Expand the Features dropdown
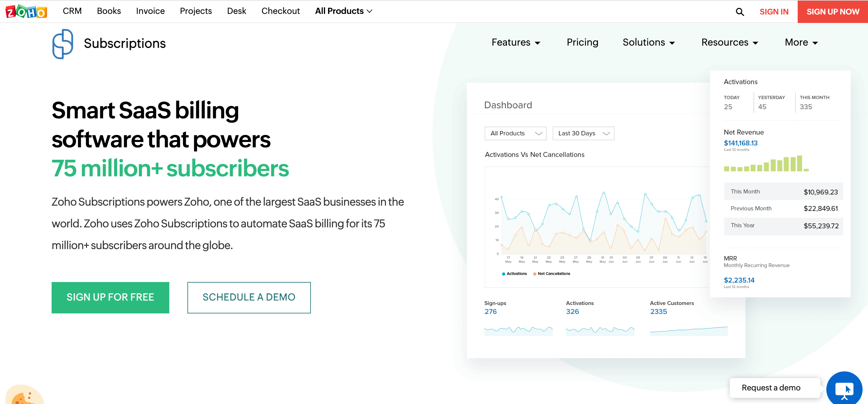This screenshot has height=404, width=868. [516, 43]
